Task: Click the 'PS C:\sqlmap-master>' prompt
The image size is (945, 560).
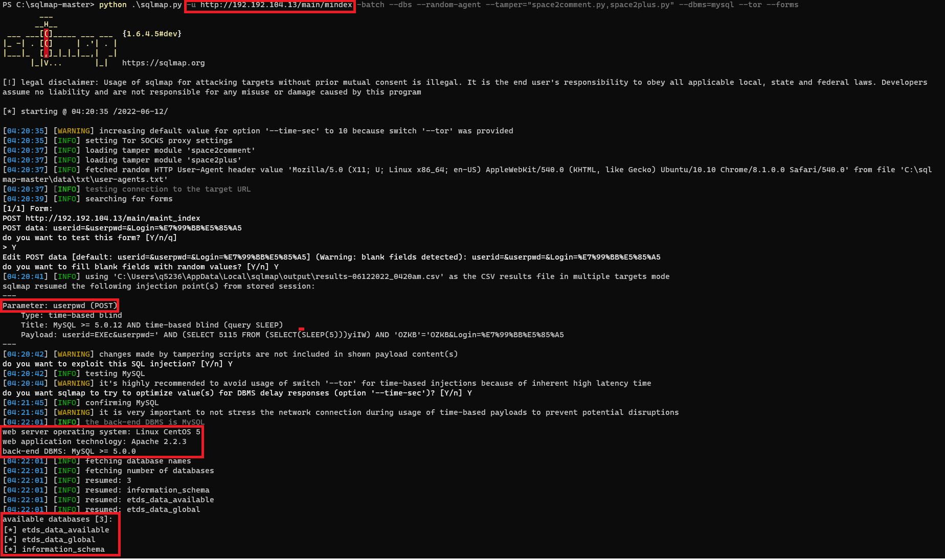Action: coord(49,5)
